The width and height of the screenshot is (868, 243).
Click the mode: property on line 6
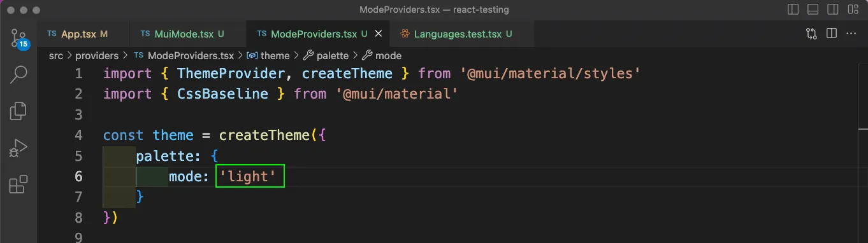(x=189, y=176)
